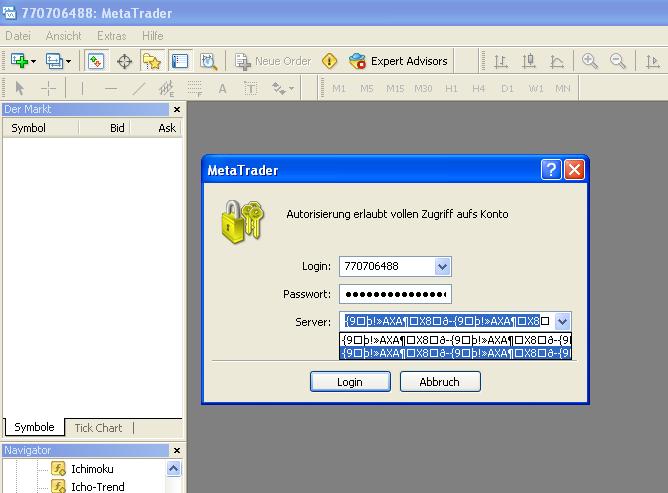Switch to the Symbole tab
Screen dimensions: 668x493
coord(34,427)
